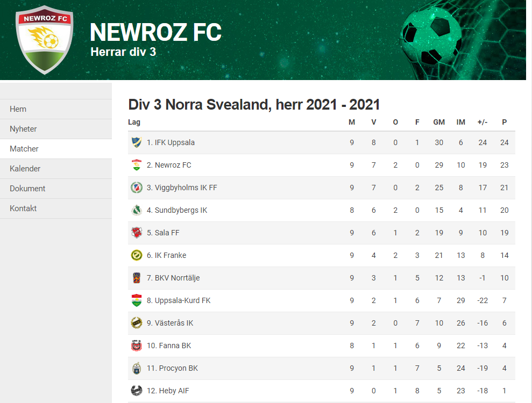Screen dimensions: 532x403
Task: Click the Newroz FC crest in table
Action: tap(137, 165)
